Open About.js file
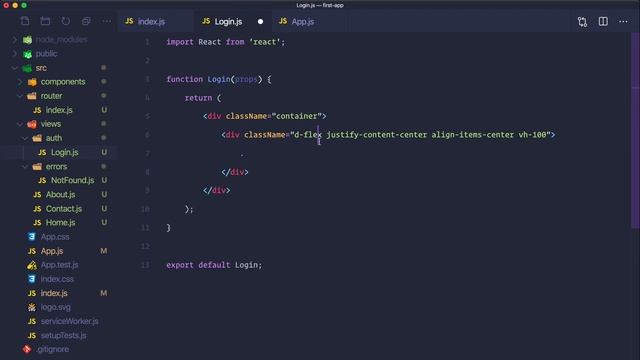Screen dimensions: 640x360 click(x=59, y=195)
